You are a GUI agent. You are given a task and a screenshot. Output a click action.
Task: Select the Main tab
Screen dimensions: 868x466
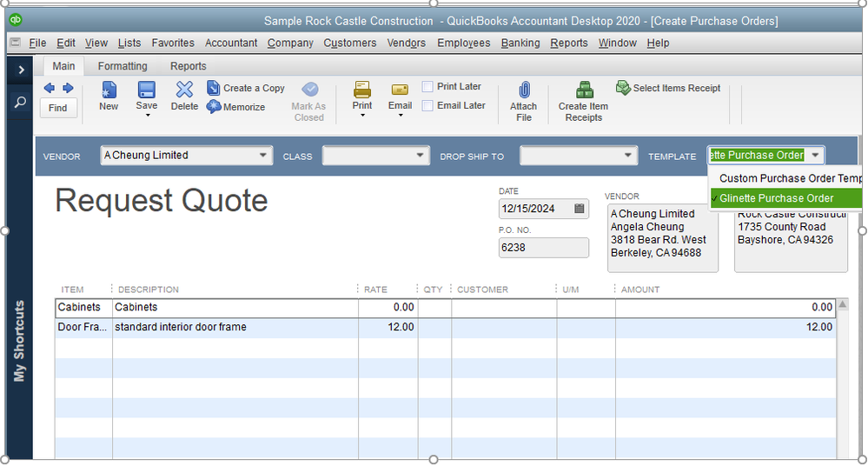tap(63, 66)
